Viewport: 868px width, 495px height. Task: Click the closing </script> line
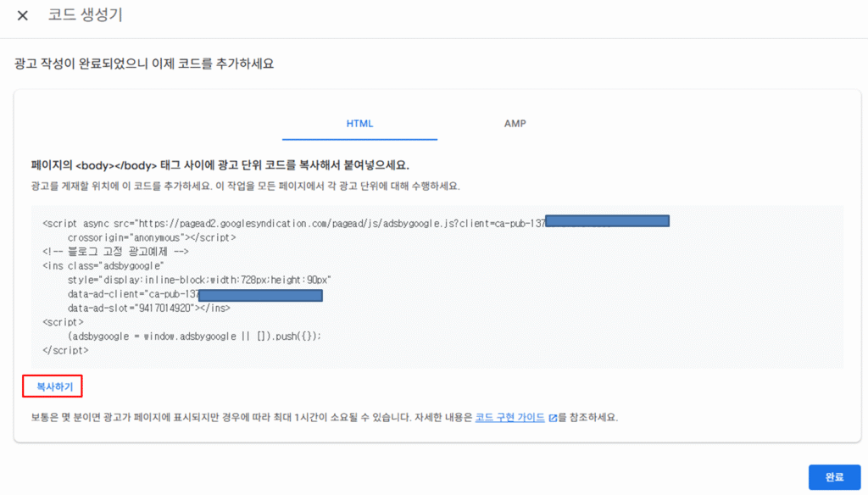tap(65, 351)
